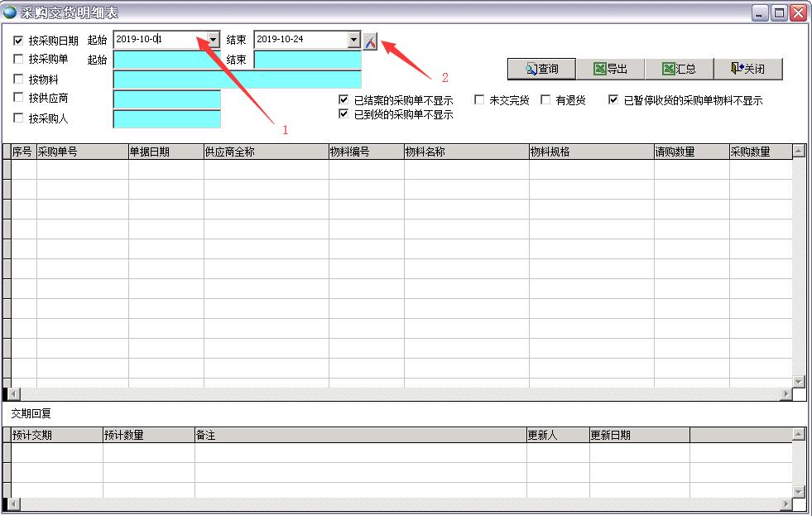Click the 导出 export button
Image resolution: width=812 pixels, height=516 pixels.
click(x=610, y=69)
